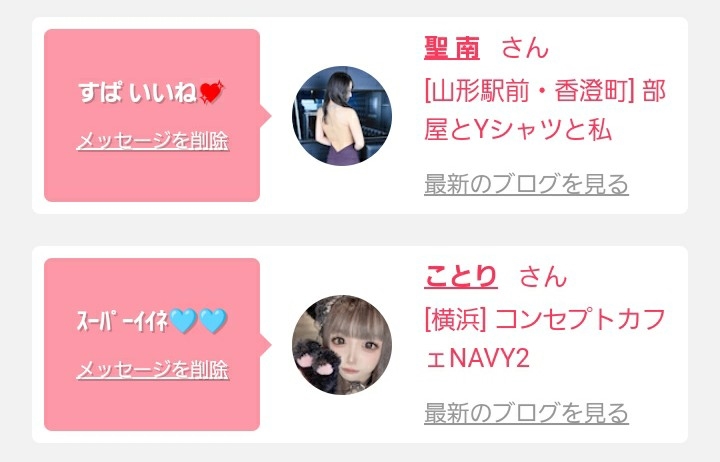The width and height of the screenshot is (720, 462).
Task: Click the red sparkling heart emoji
Action: (x=212, y=92)
